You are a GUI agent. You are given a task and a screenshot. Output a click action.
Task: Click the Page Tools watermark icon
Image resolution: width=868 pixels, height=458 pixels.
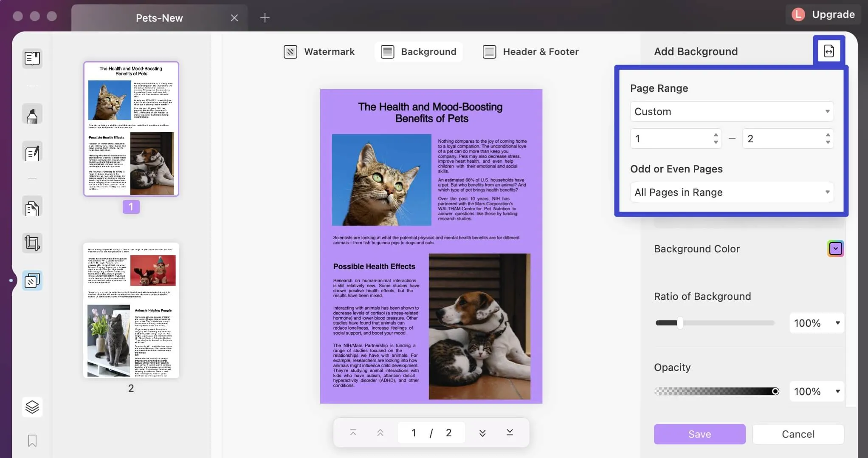[x=32, y=281]
